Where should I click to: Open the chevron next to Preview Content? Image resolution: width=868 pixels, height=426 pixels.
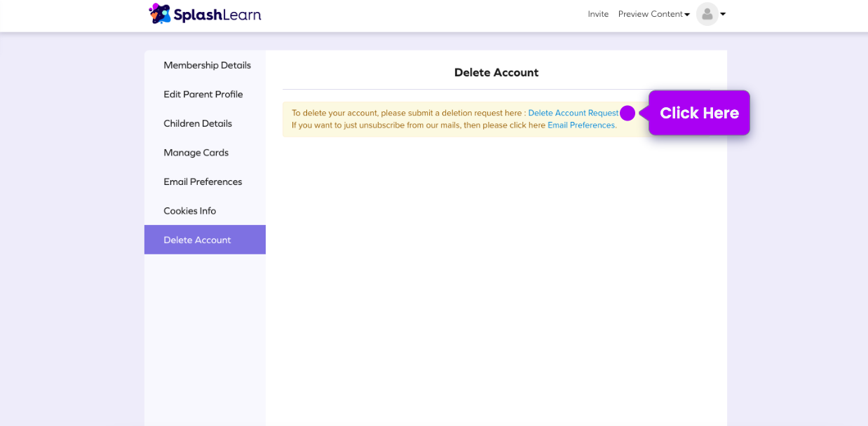tap(686, 14)
